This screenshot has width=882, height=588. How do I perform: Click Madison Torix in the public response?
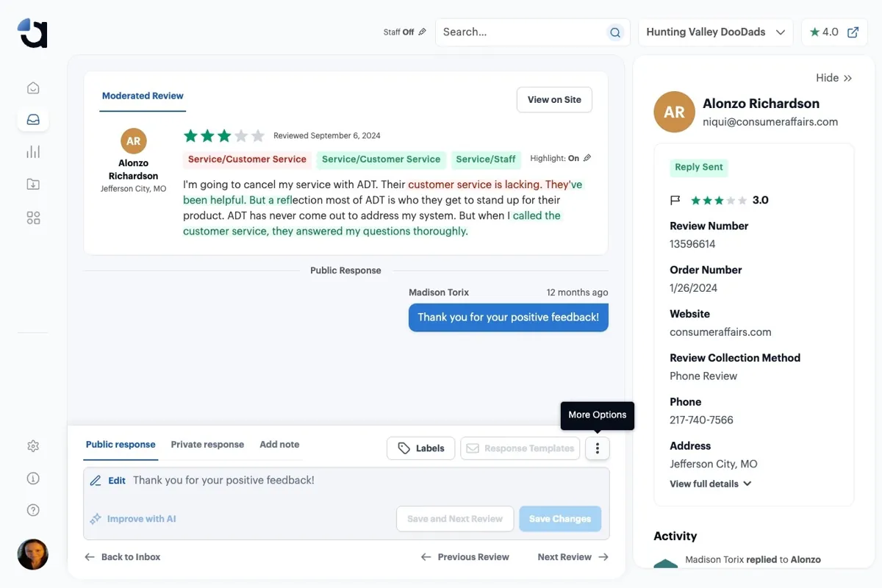coord(439,293)
